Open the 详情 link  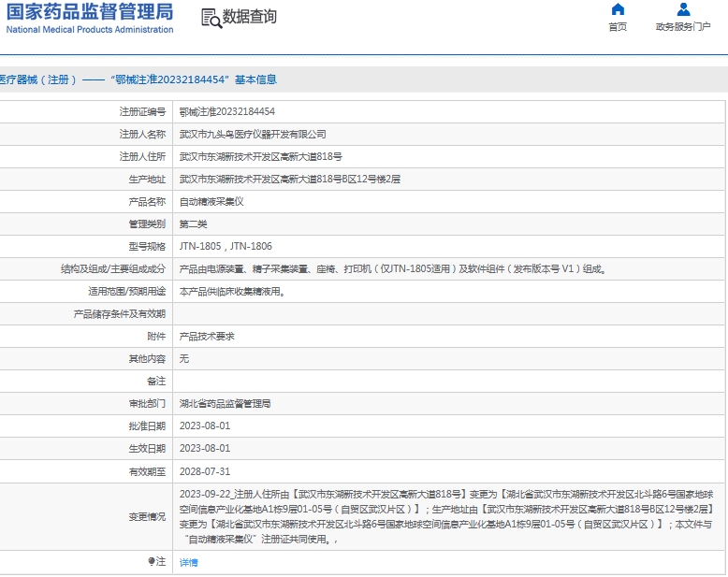[x=188, y=562]
